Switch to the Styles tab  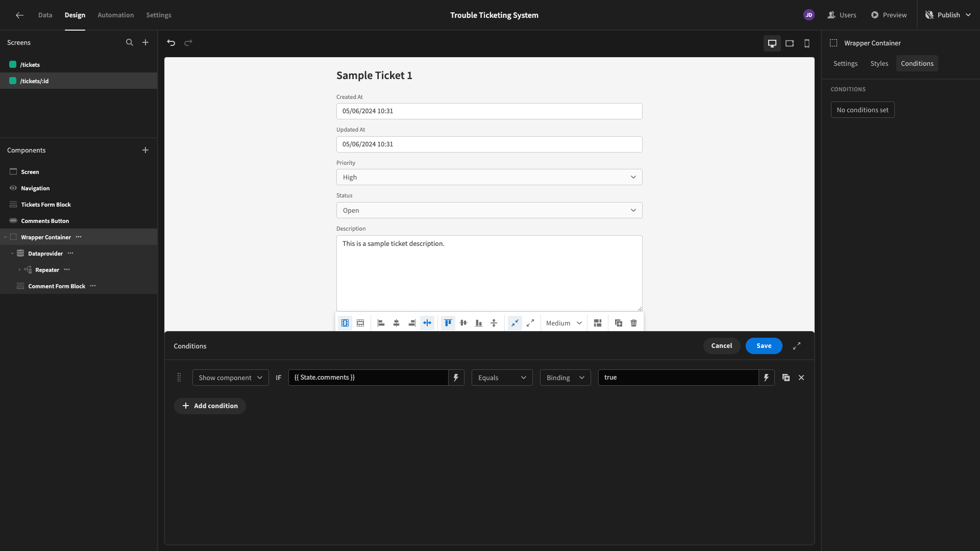(879, 64)
